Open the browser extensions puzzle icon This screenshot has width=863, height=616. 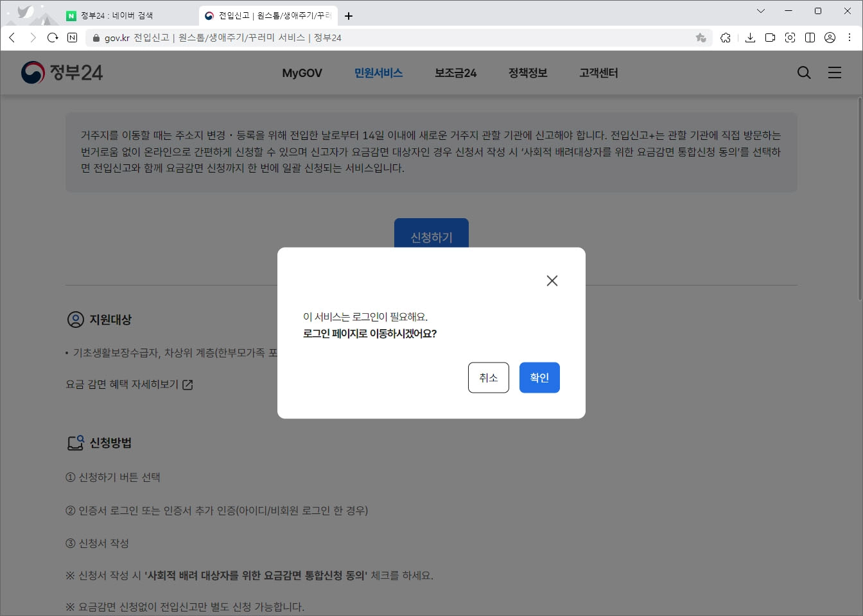(726, 37)
